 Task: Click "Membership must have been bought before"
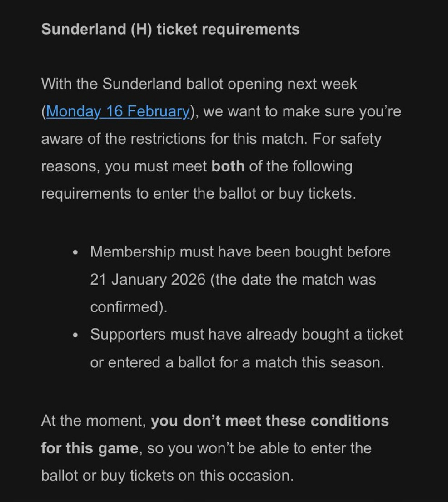(240, 252)
